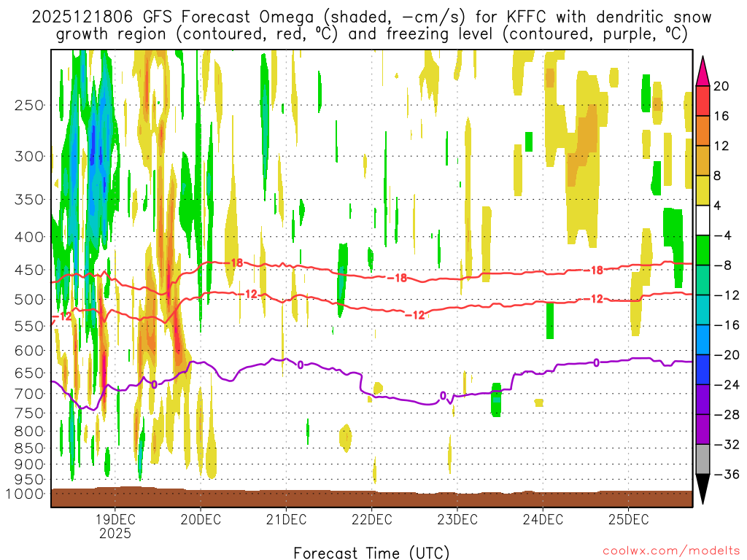Click the 400 pressure level label
The image size is (747, 560).
coord(29,237)
